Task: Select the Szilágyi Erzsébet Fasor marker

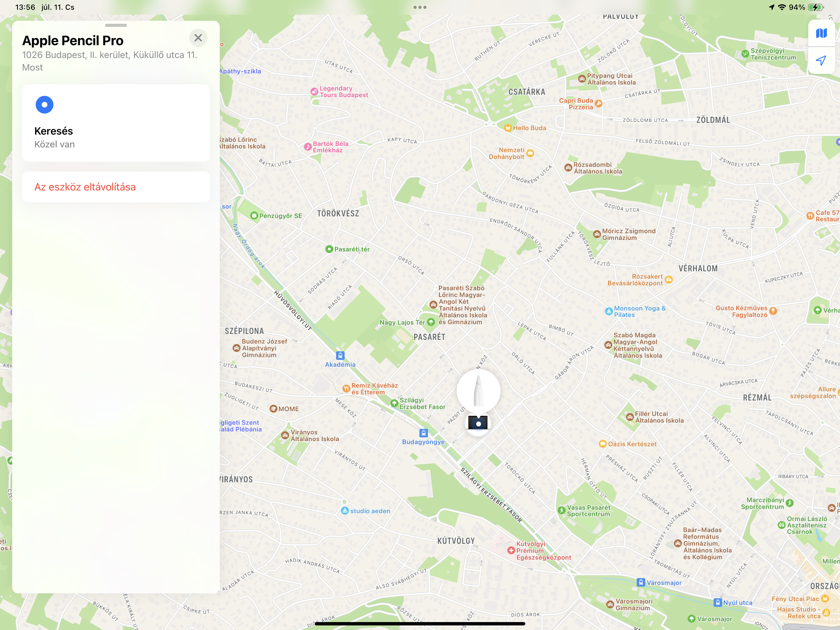Action: 394,403
